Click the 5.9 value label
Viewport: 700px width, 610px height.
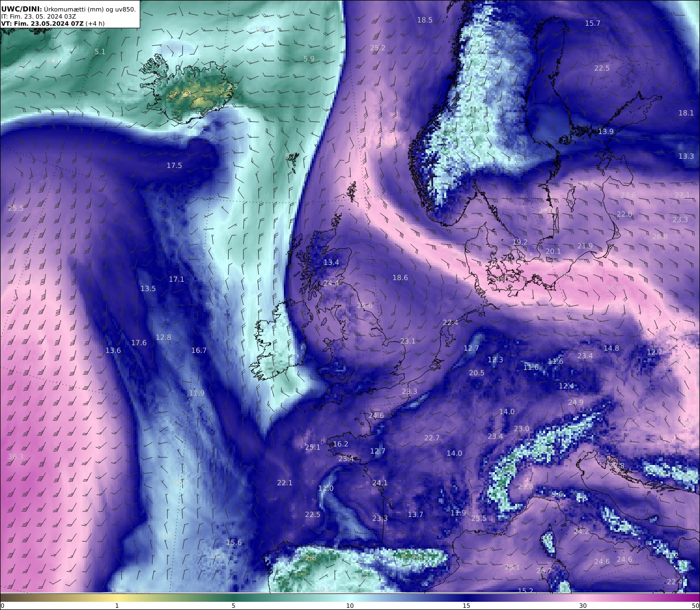tap(309, 59)
